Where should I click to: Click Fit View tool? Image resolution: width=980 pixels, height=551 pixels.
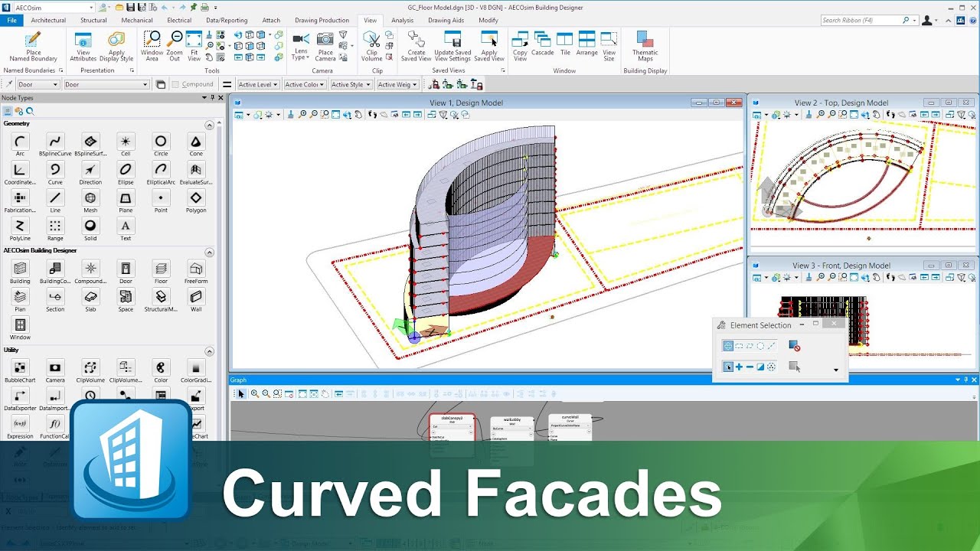pos(194,47)
